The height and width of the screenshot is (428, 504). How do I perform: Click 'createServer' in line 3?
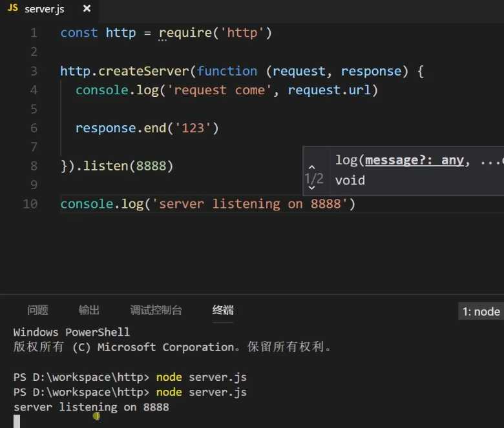click(x=143, y=71)
